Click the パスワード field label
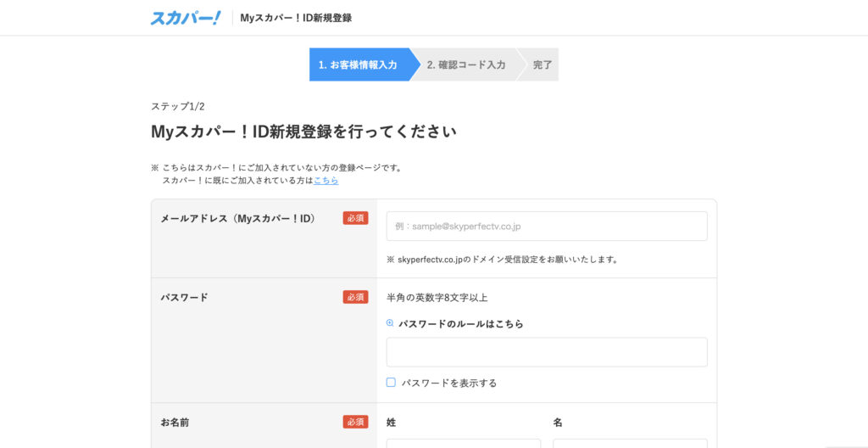 [x=184, y=298]
